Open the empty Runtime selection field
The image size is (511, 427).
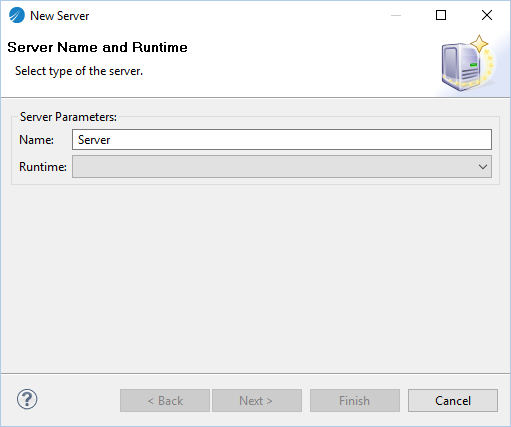(x=282, y=167)
